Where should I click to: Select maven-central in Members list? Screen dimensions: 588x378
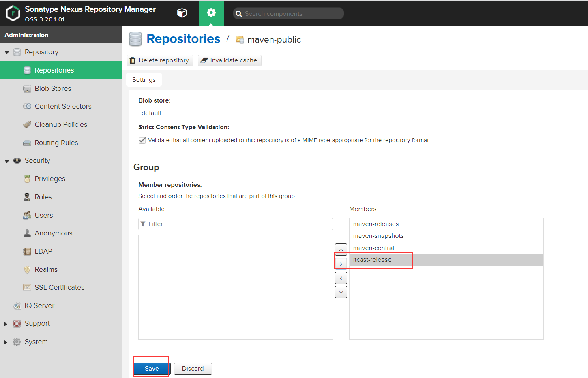click(446, 248)
